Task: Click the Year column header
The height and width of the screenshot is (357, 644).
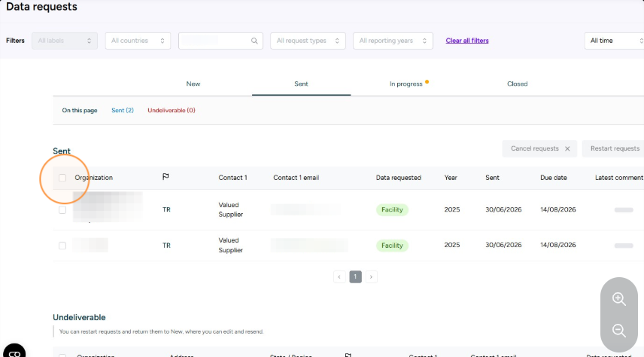Action: pyautogui.click(x=451, y=178)
